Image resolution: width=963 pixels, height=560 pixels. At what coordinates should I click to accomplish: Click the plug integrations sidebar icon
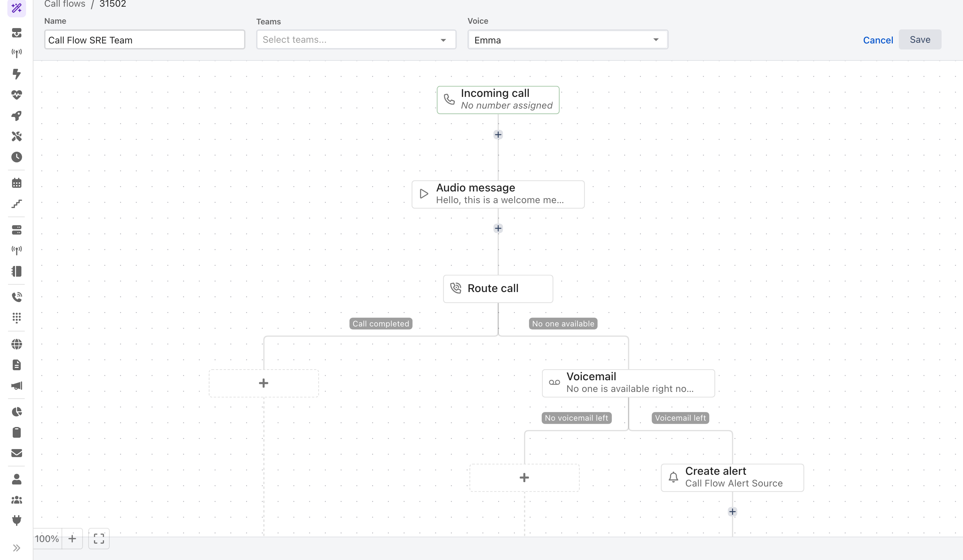pyautogui.click(x=16, y=520)
